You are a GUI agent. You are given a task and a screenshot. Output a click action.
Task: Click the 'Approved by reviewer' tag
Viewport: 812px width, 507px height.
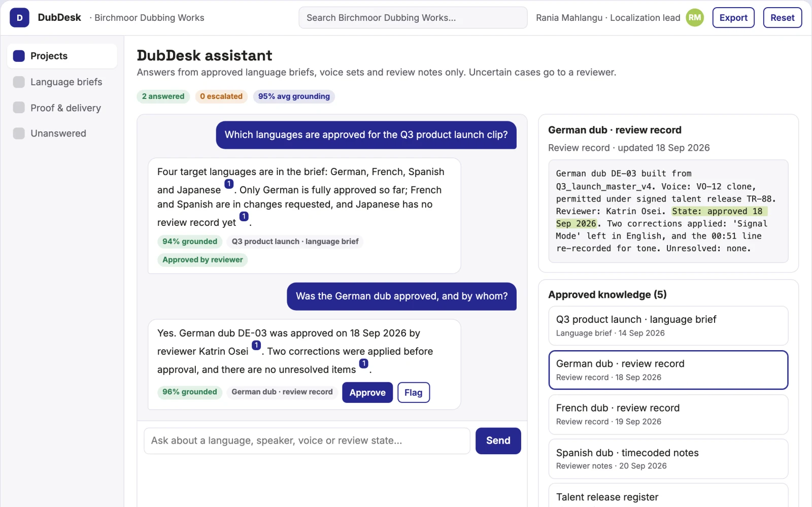click(202, 260)
